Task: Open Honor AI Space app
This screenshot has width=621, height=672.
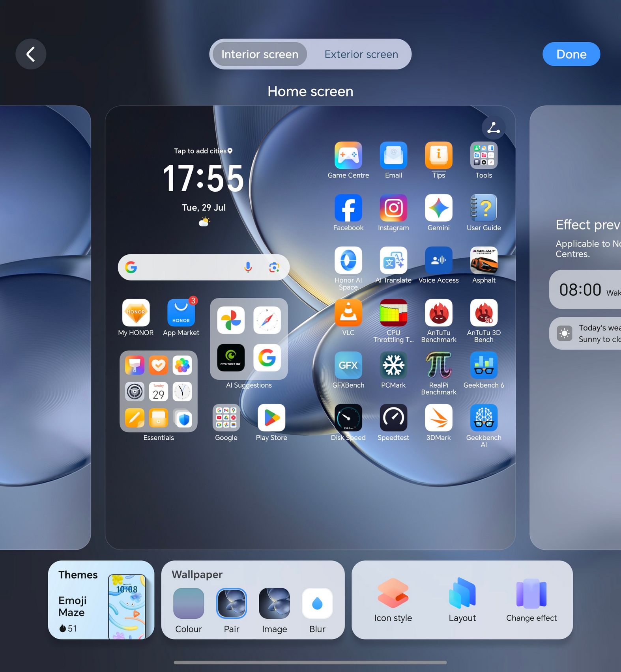Action: pos(348,260)
